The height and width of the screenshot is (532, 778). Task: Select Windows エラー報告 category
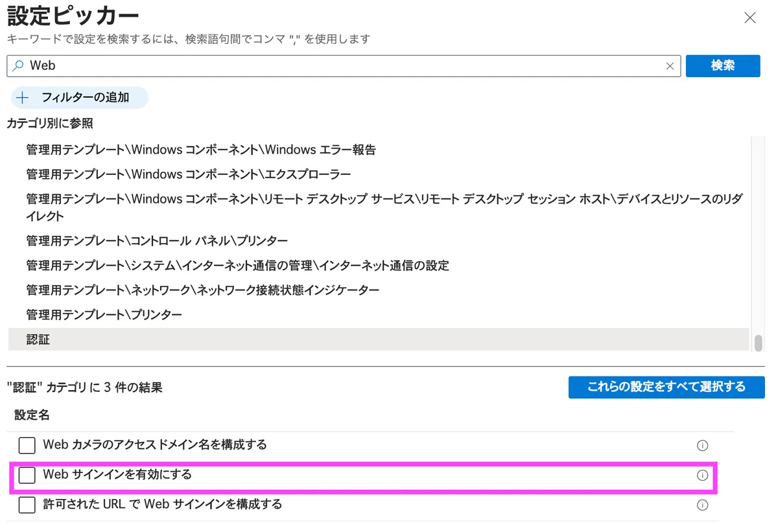(201, 150)
